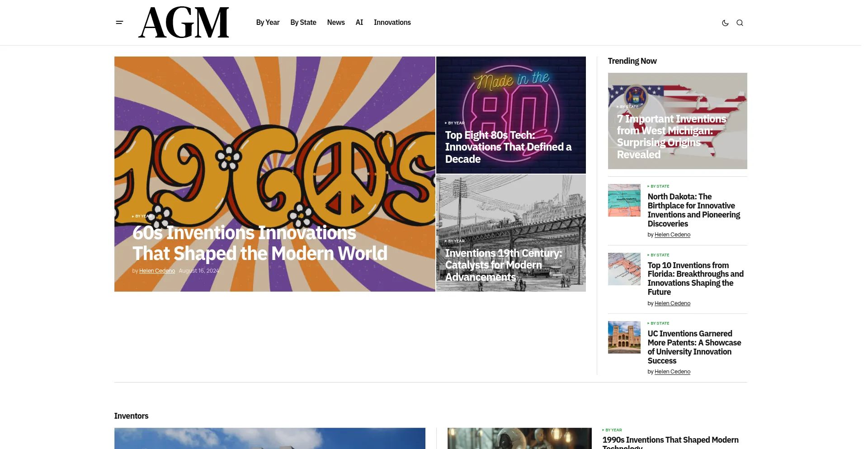The image size is (868, 449).
Task: Open 1990s Inventions That Shaped Modern Technology
Action: (x=670, y=442)
